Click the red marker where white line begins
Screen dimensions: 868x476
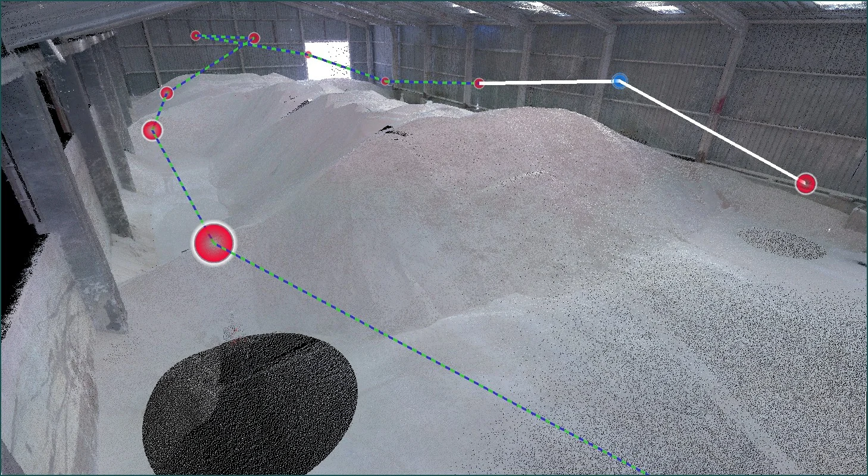pos(479,83)
